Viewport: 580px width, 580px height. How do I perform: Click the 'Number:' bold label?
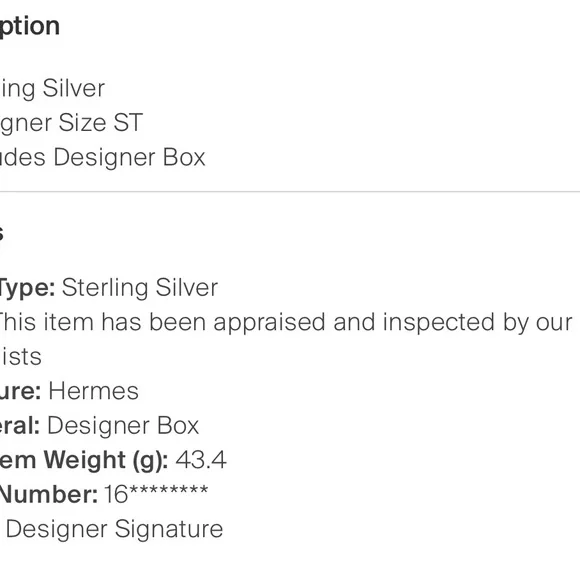[49, 495]
